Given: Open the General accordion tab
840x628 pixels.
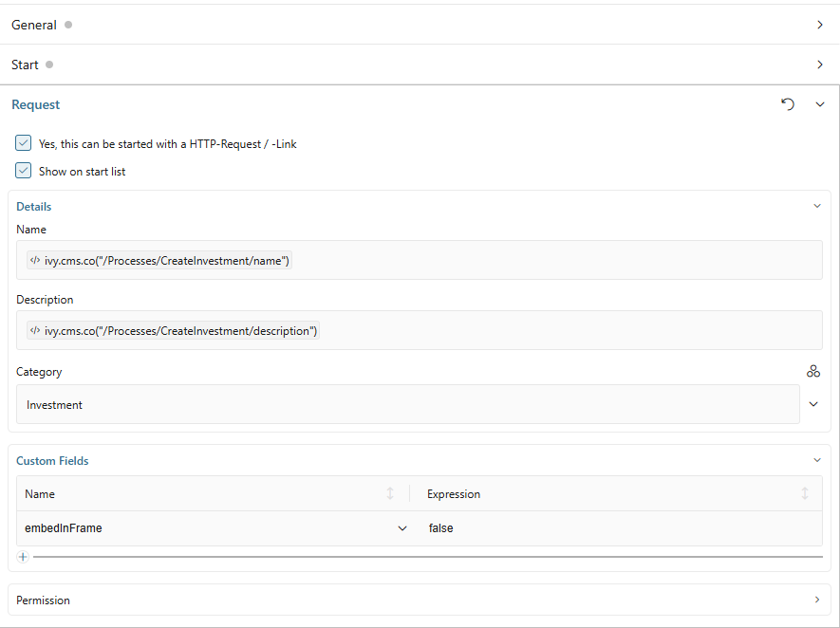Looking at the screenshot, I should 418,25.
